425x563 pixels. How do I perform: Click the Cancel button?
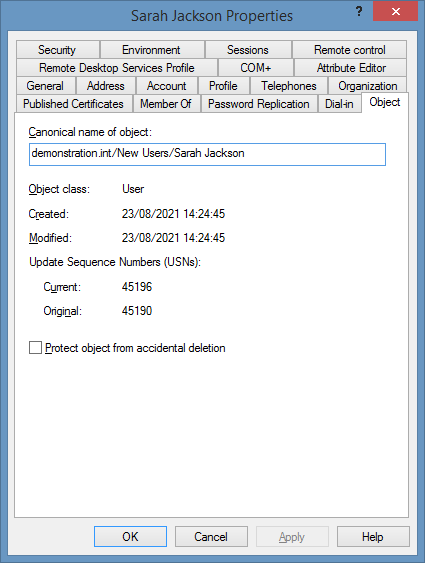point(211,536)
